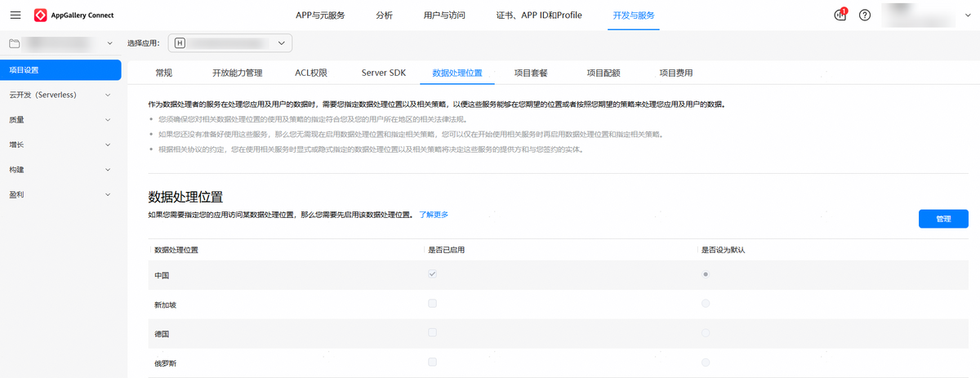
Task: Switch to the 开放能力管理 tab
Action: [237, 73]
